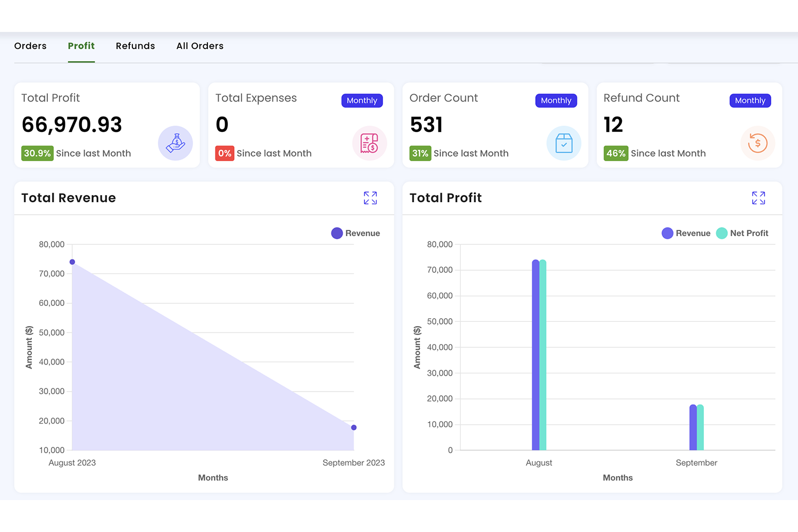This screenshot has height=532, width=798.
Task: Click the September 2023 axis label
Action: pos(354,463)
